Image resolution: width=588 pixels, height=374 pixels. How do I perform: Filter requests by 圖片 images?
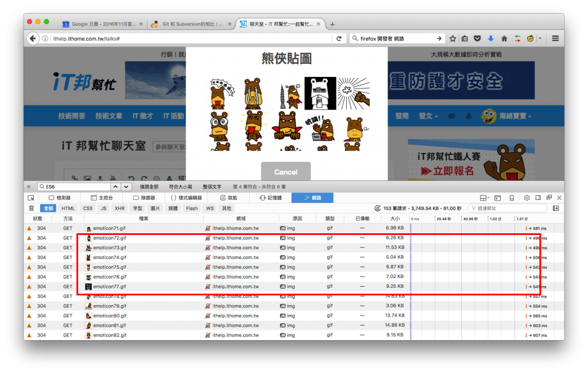pos(155,208)
